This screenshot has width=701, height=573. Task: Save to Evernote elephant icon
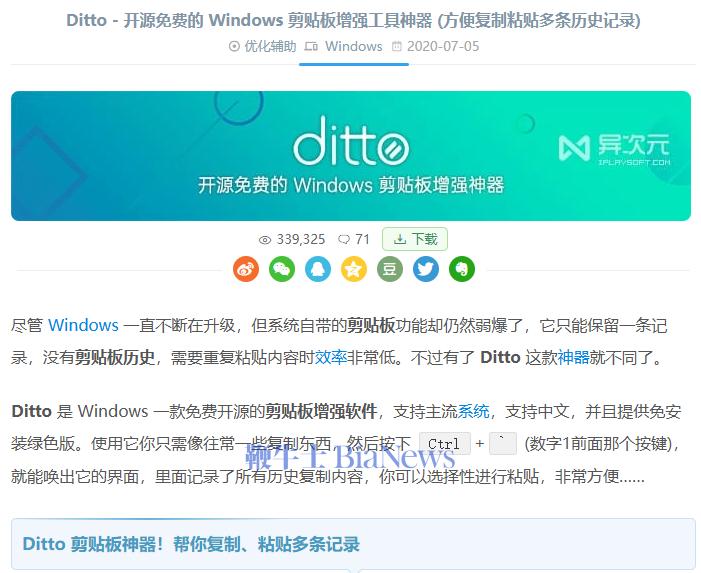tap(462, 269)
